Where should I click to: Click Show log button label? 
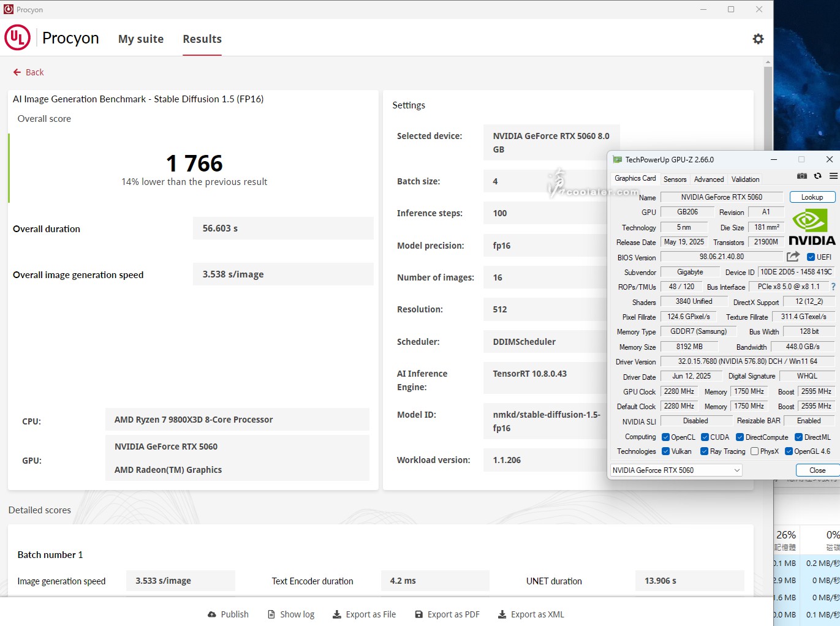click(297, 614)
